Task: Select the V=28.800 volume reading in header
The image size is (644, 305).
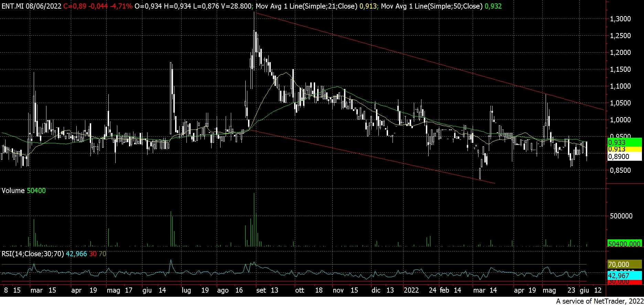Action: 235,6
